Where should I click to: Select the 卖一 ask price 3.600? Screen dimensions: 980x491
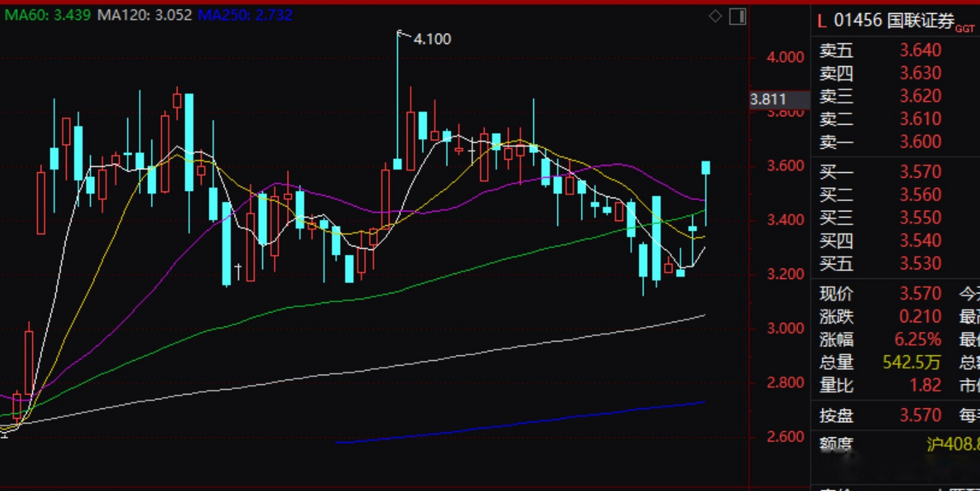coord(920,142)
